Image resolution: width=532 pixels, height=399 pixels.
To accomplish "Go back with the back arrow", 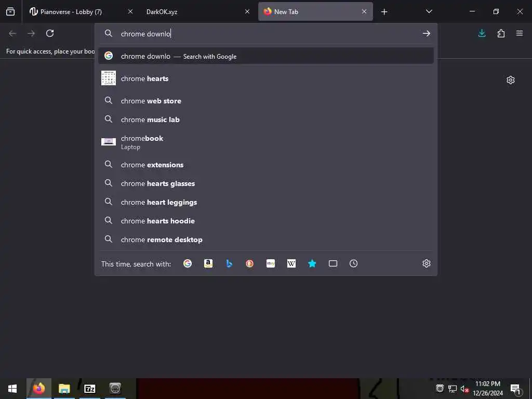I will point(12,33).
